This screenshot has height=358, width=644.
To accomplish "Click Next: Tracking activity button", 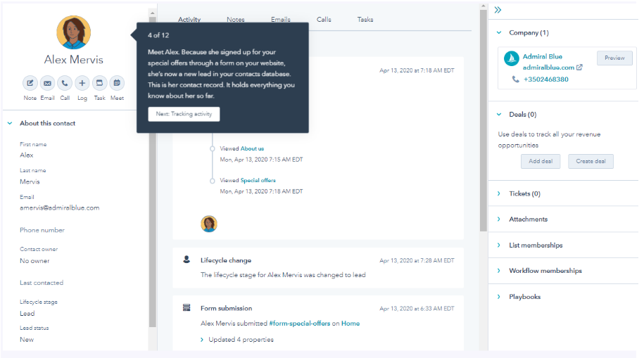I will (184, 114).
